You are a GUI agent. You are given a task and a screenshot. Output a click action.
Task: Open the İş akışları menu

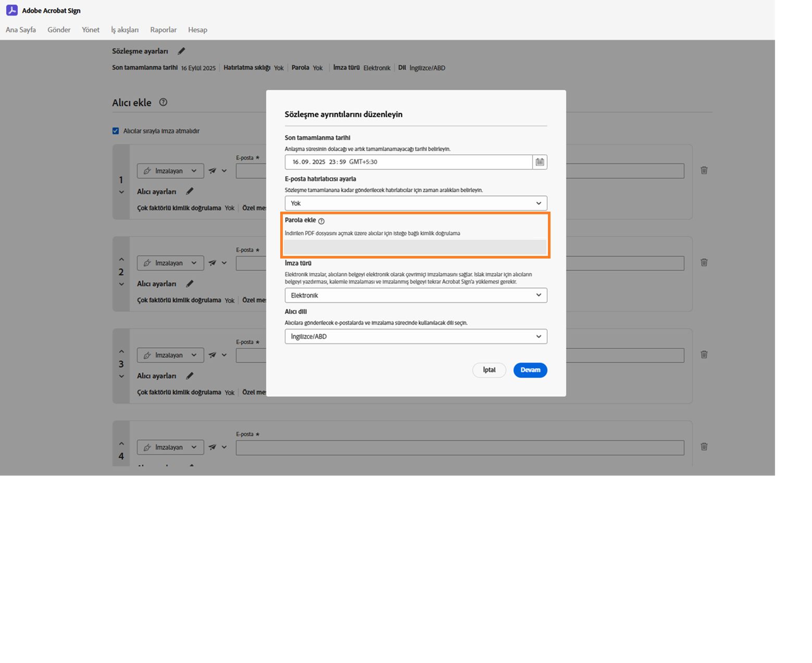(124, 30)
